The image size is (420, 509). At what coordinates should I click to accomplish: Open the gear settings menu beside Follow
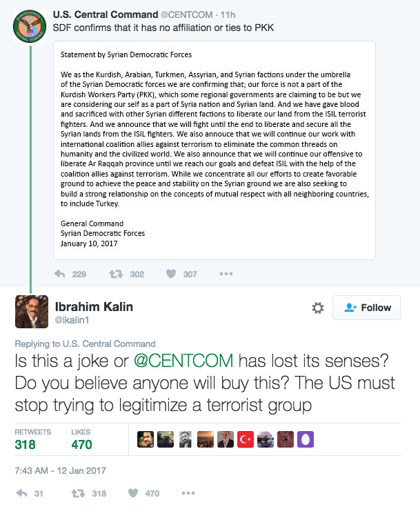click(318, 308)
